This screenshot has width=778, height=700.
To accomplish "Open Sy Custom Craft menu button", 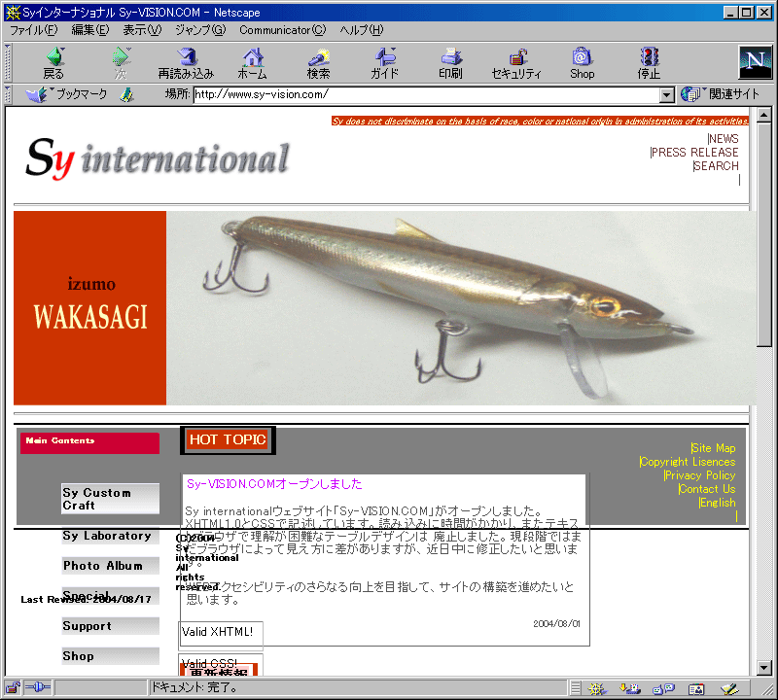I will (x=110, y=499).
